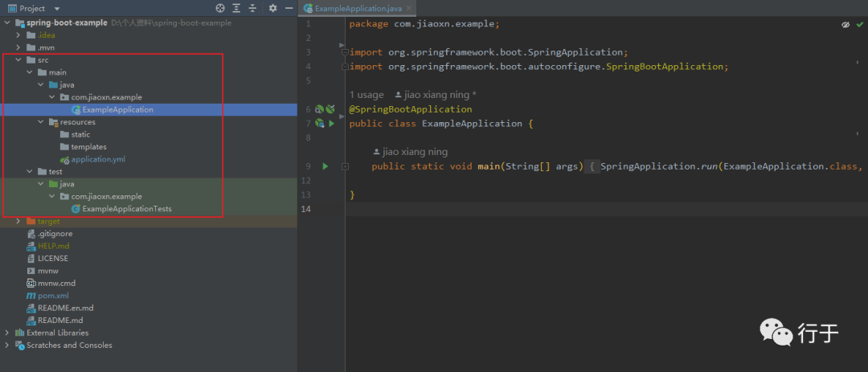Click the Expand All icon in Project panel
The height and width of the screenshot is (372, 868).
tap(236, 8)
